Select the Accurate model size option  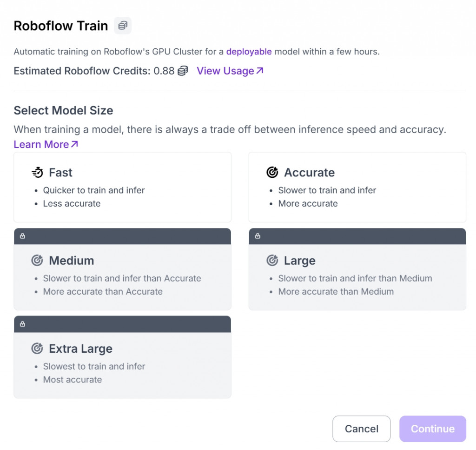pyautogui.click(x=357, y=187)
